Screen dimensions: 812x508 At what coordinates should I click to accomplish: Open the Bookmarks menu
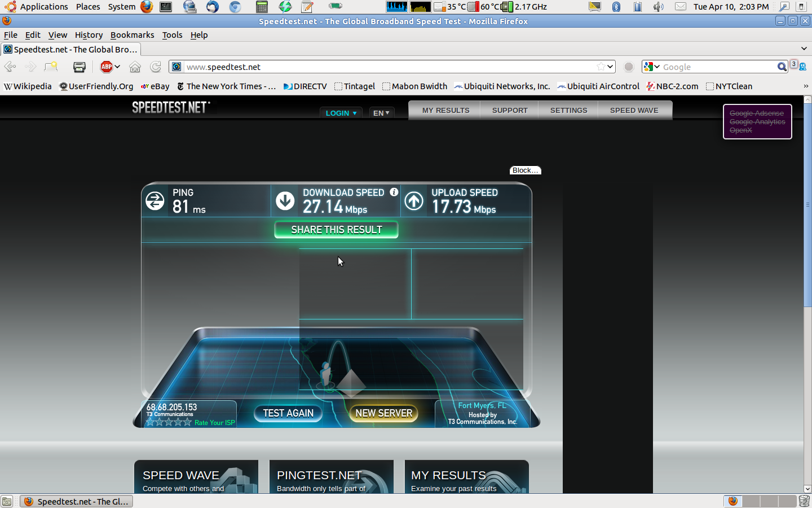[132, 35]
